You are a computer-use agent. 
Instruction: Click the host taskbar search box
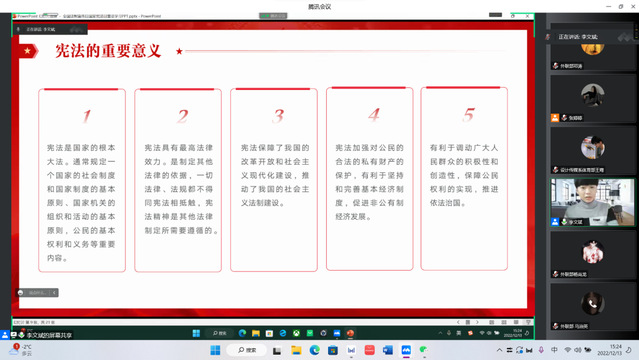pos(247,350)
